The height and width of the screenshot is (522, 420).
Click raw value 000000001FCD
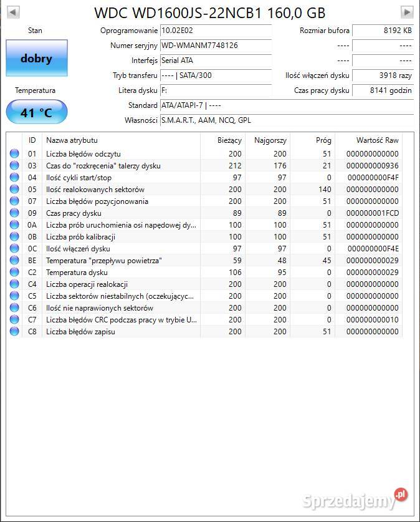[373, 213]
